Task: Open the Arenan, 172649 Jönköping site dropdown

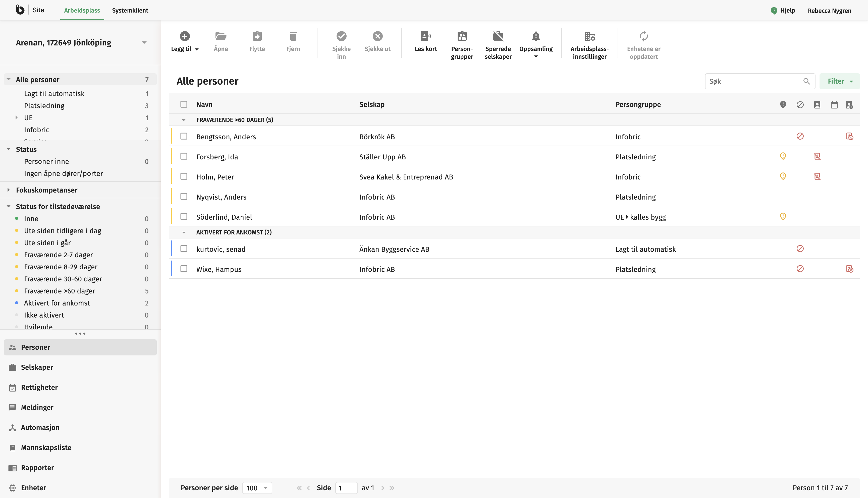Action: pyautogui.click(x=144, y=43)
